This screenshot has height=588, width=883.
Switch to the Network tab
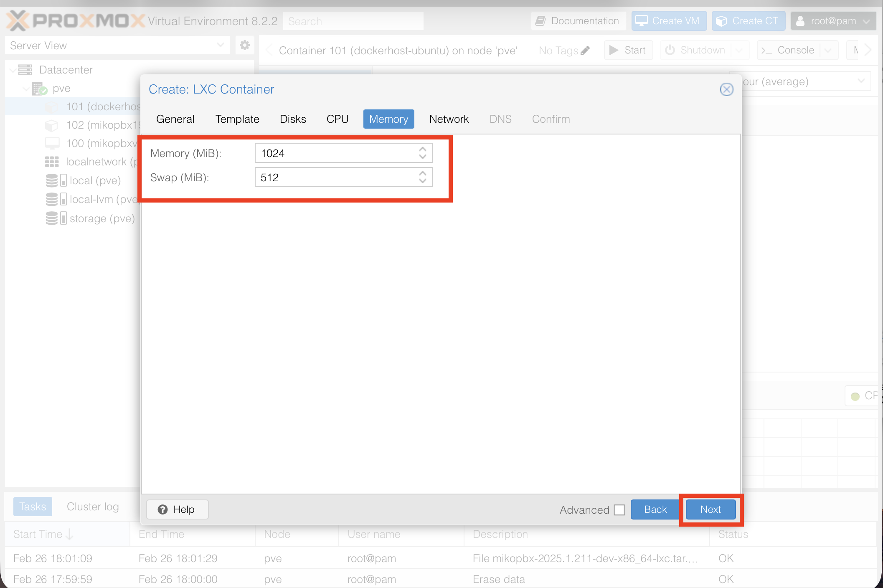coord(449,119)
